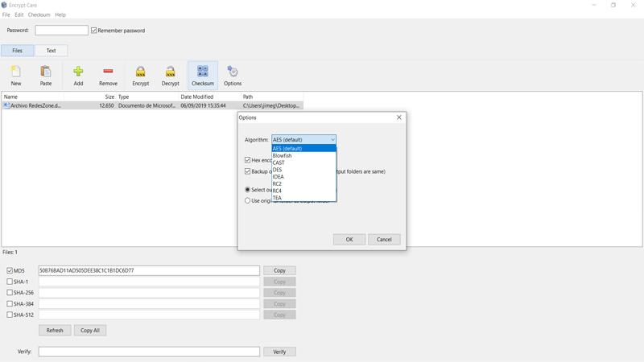Select the Archivo RedesZone file row
644x362 pixels.
tap(152, 105)
